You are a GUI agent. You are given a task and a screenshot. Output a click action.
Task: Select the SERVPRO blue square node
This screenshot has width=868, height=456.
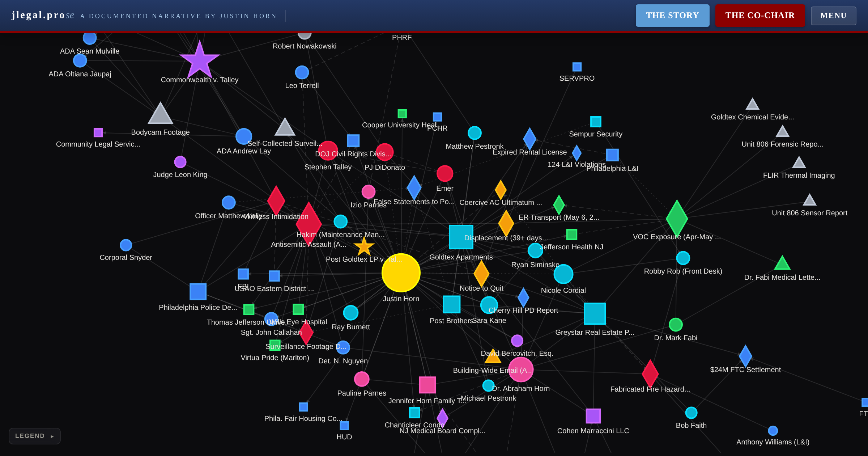577,67
